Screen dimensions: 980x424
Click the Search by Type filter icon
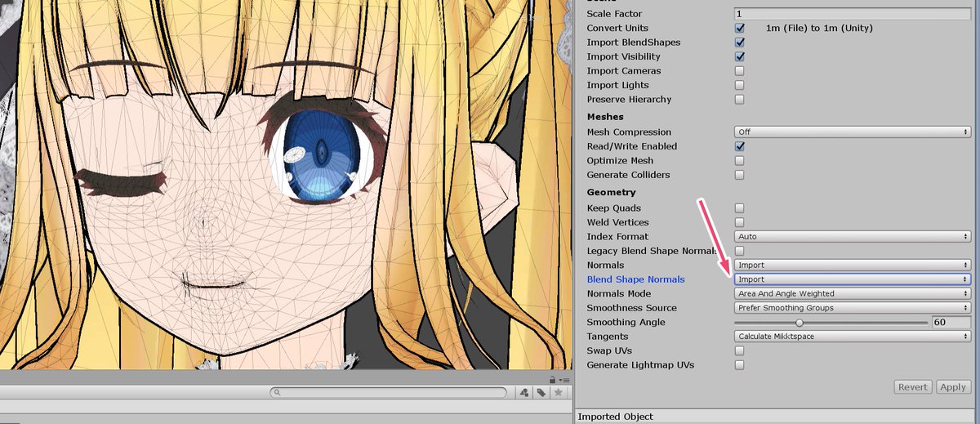point(524,393)
